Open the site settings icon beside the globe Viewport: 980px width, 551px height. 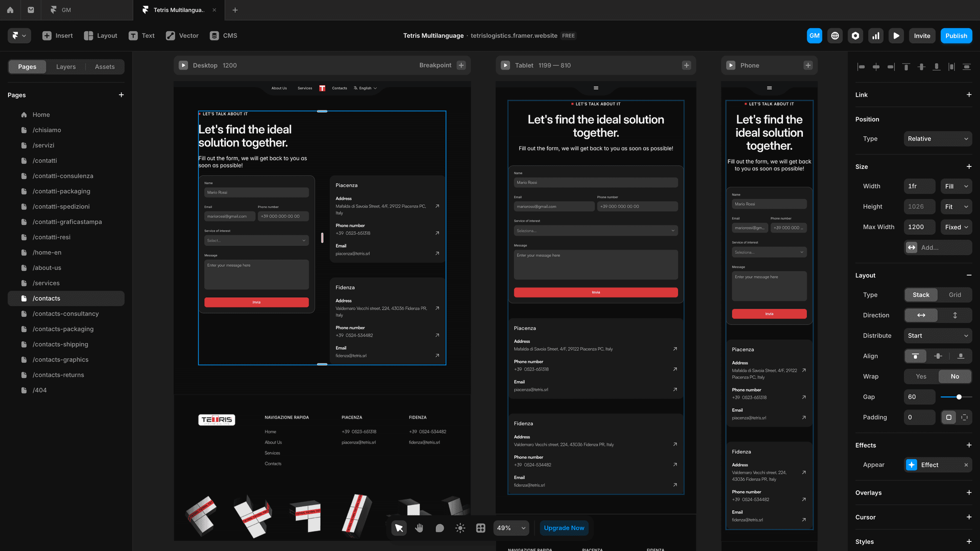click(x=856, y=36)
